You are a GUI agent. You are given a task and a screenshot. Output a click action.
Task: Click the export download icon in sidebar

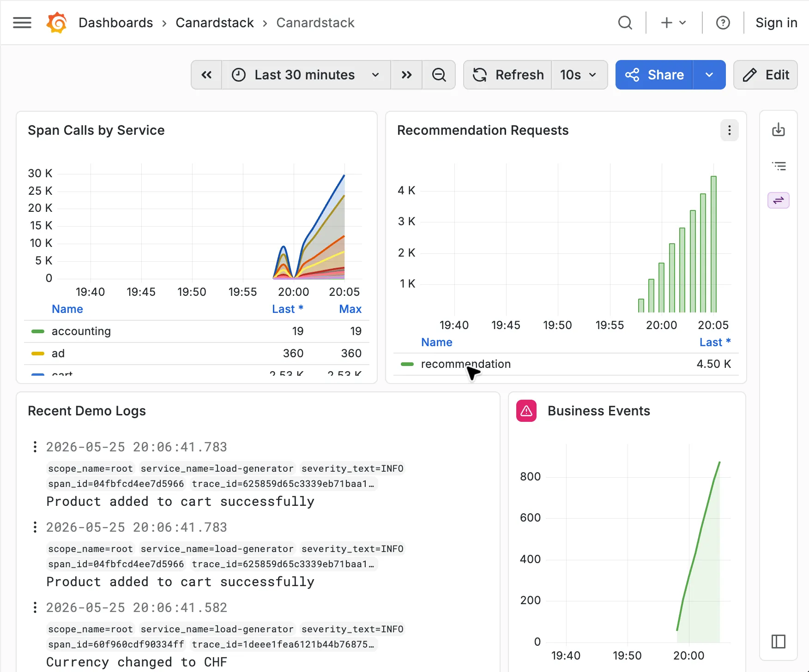(779, 130)
